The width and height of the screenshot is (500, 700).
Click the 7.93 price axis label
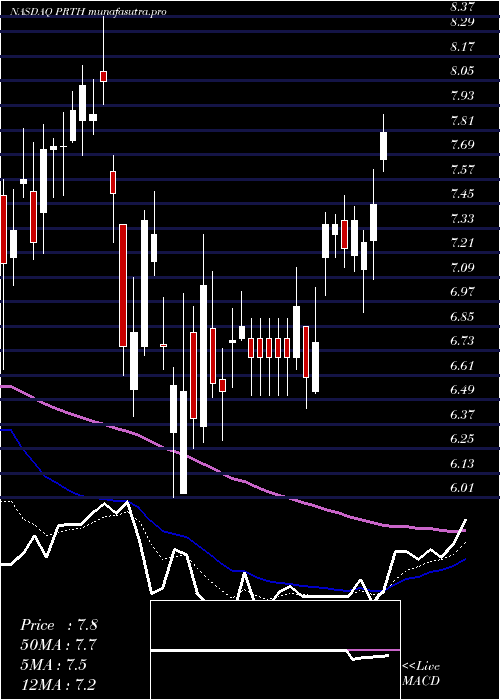point(464,96)
